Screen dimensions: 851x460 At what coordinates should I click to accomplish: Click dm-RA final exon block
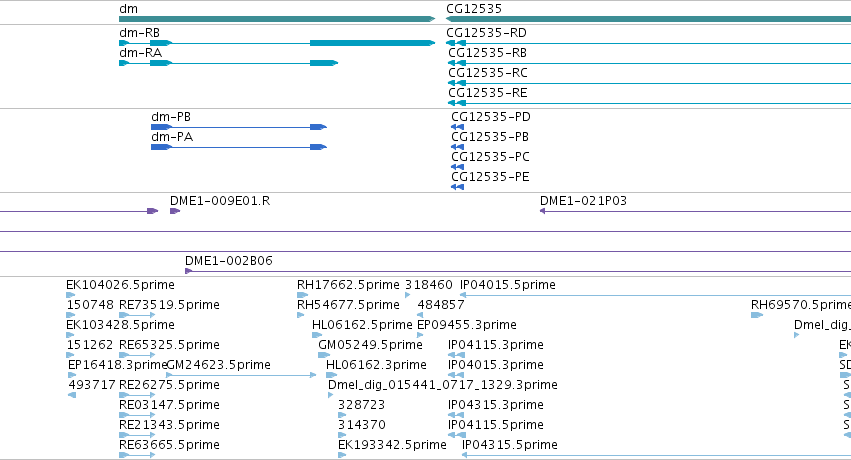click(324, 63)
